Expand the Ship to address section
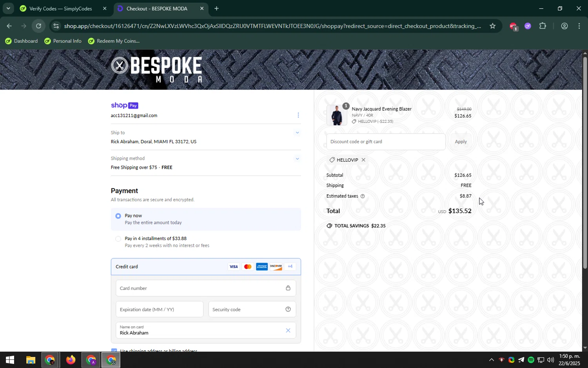 click(x=297, y=133)
